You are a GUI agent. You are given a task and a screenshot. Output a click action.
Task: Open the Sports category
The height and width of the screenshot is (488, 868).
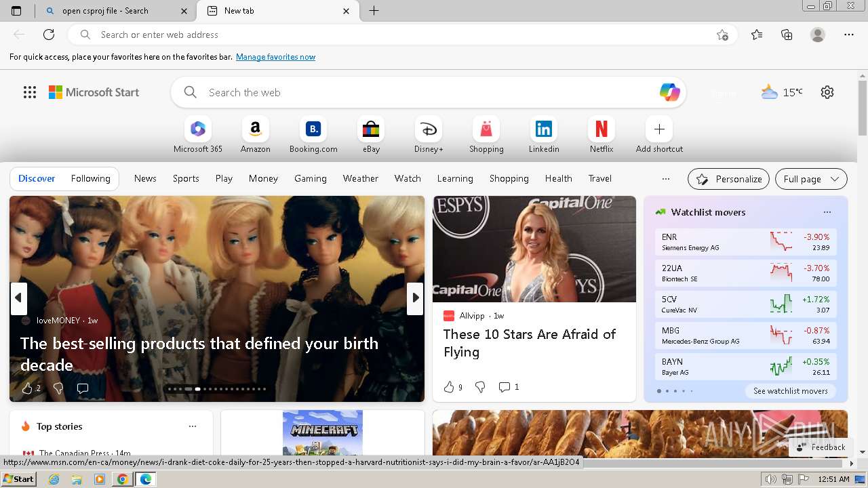[186, 178]
